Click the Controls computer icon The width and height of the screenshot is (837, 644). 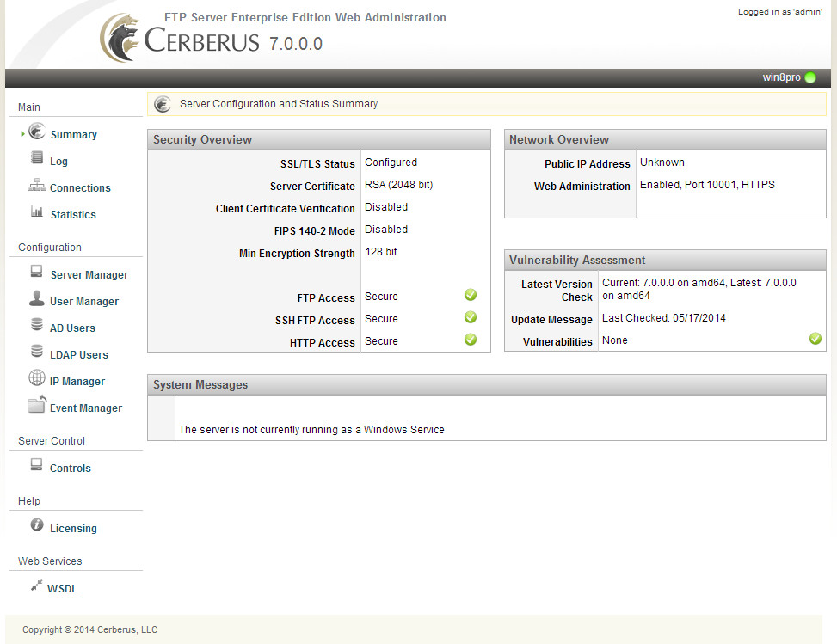tap(36, 464)
